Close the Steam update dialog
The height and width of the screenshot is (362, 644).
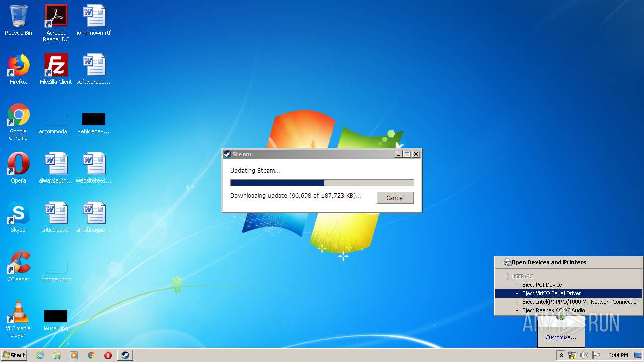point(416,154)
